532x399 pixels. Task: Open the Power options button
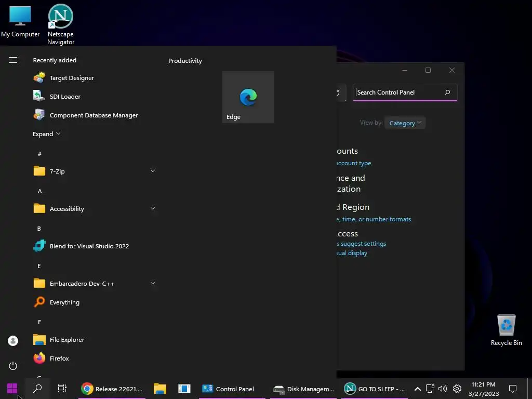[13, 366]
